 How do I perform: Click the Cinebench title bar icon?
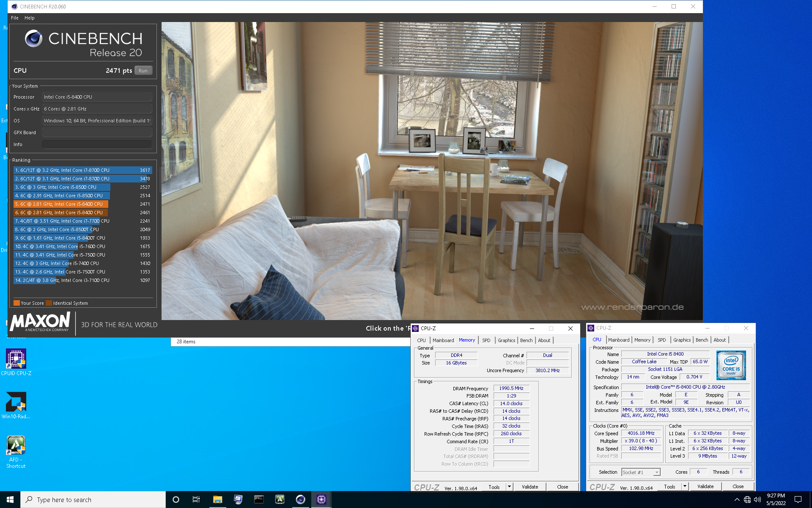[14, 6]
